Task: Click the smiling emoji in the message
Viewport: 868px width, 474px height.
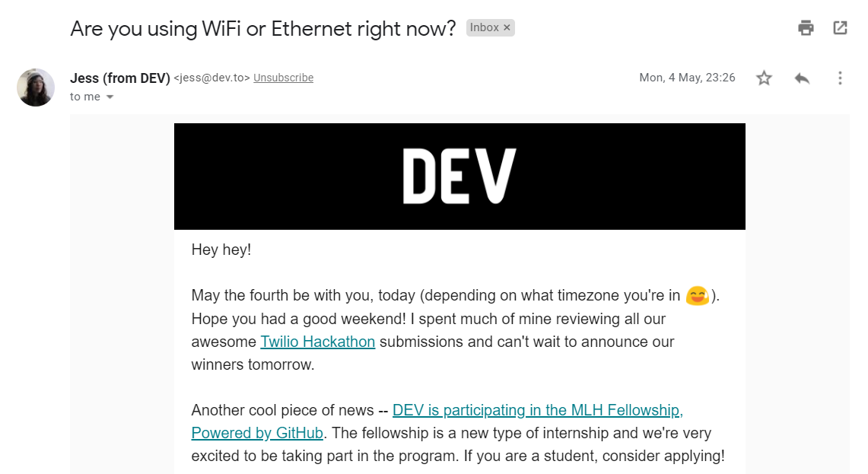Action: [x=697, y=295]
